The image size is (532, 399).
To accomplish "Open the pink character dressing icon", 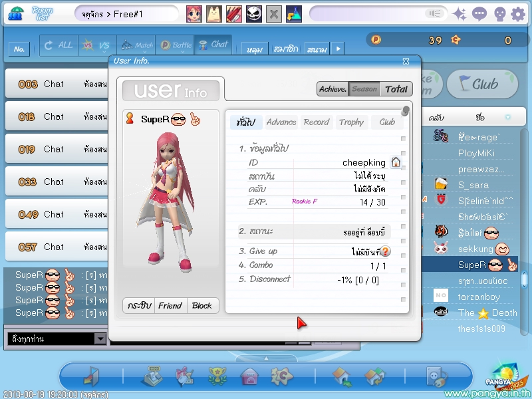I will click(185, 376).
